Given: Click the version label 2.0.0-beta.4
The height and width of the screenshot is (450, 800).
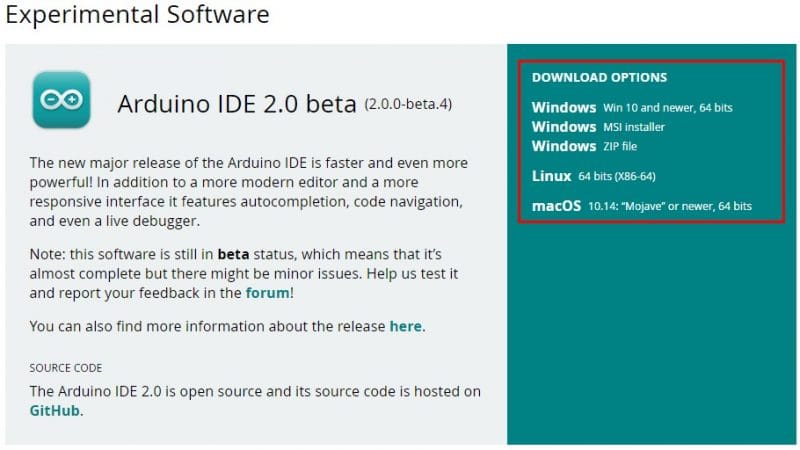Looking at the screenshot, I should (408, 103).
